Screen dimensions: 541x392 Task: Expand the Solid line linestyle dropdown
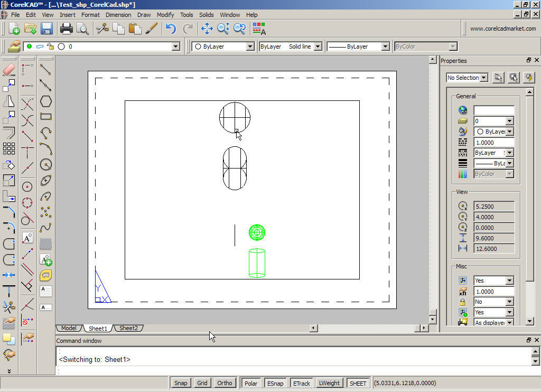(x=319, y=46)
